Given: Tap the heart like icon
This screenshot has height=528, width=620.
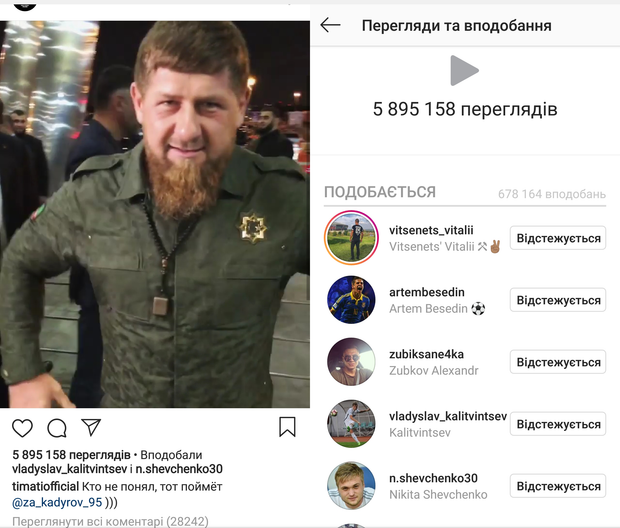Looking at the screenshot, I should coord(22,428).
